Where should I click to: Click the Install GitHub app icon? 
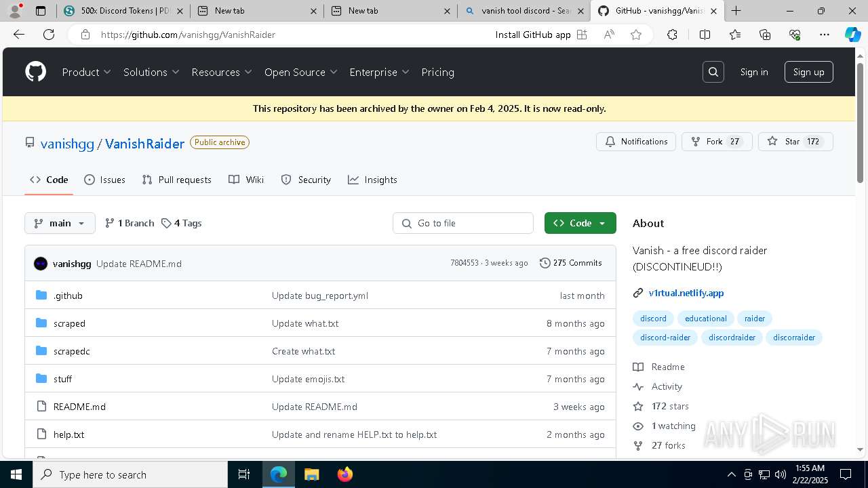pos(582,35)
